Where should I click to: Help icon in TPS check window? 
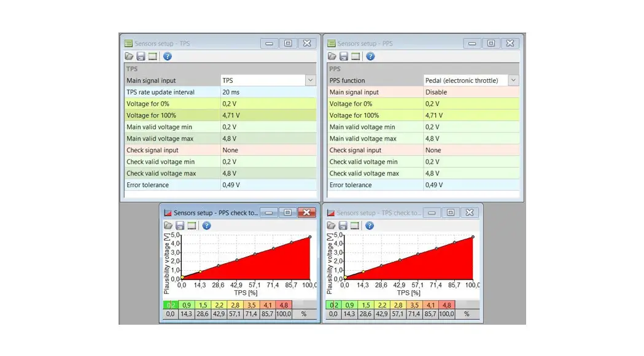point(369,225)
